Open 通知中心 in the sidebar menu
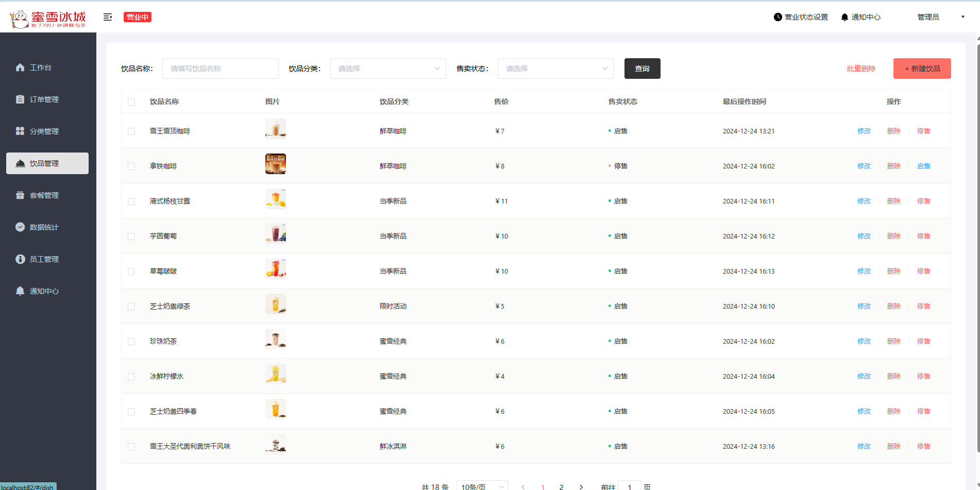Viewport: 980px width, 490px height. click(x=44, y=291)
